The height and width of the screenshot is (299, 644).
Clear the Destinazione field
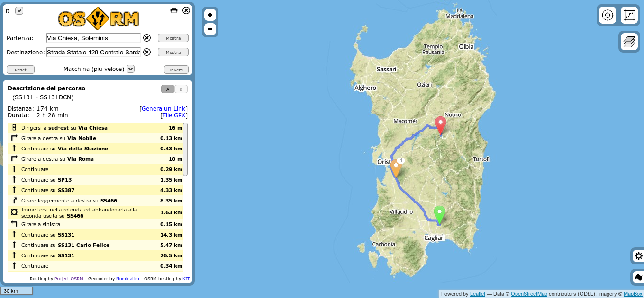147,52
